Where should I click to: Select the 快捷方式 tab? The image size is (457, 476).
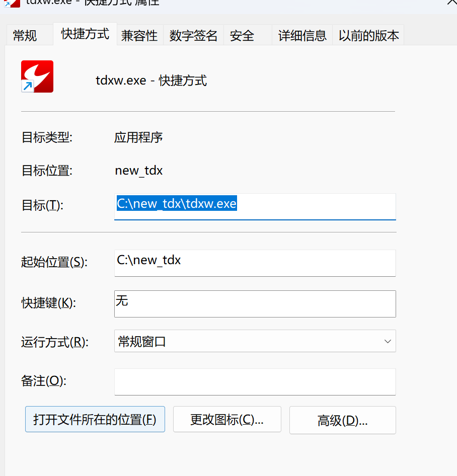tap(85, 34)
